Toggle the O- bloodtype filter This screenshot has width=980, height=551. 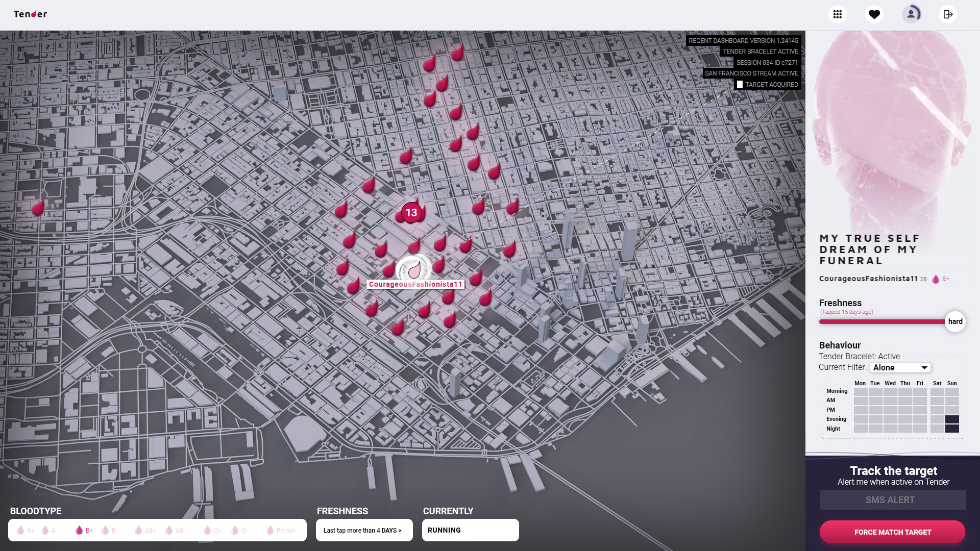tap(239, 531)
